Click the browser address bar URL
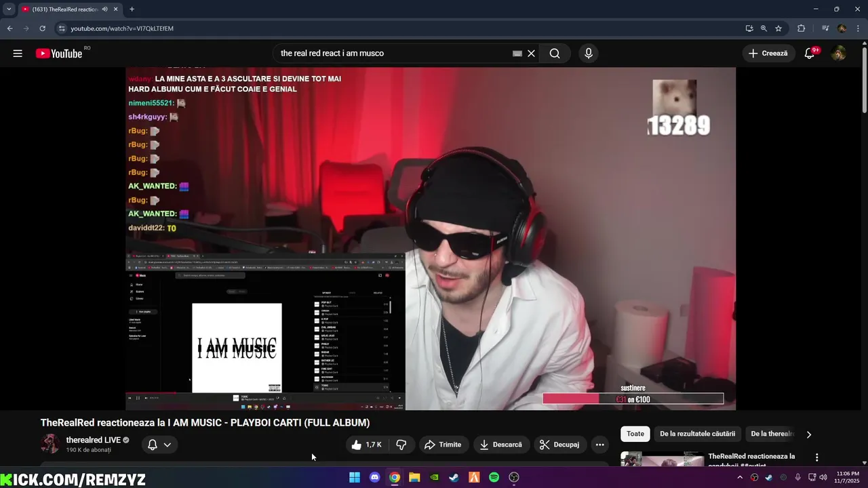868x488 pixels. (x=122, y=28)
